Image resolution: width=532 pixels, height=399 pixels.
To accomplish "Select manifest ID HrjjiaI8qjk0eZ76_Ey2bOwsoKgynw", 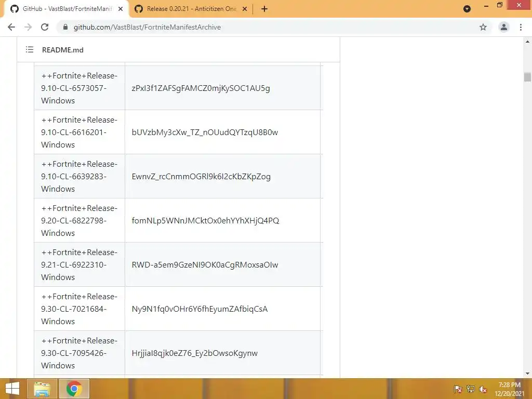I will [x=195, y=353].
